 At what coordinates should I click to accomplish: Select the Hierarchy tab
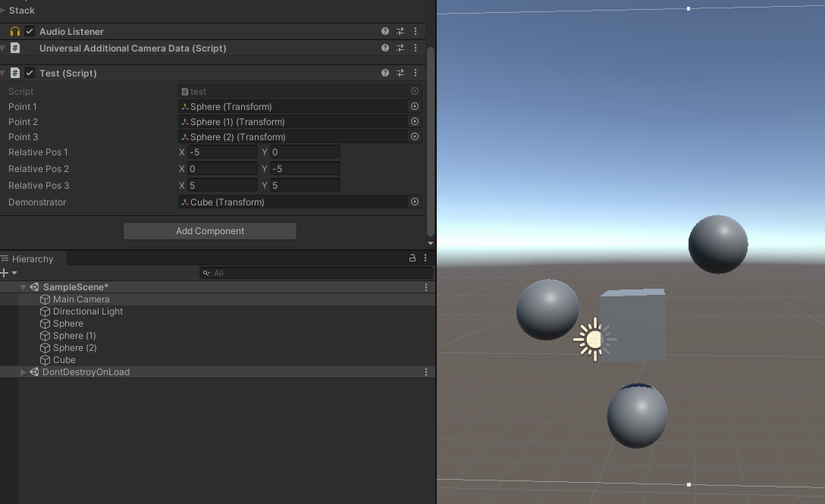coord(33,258)
